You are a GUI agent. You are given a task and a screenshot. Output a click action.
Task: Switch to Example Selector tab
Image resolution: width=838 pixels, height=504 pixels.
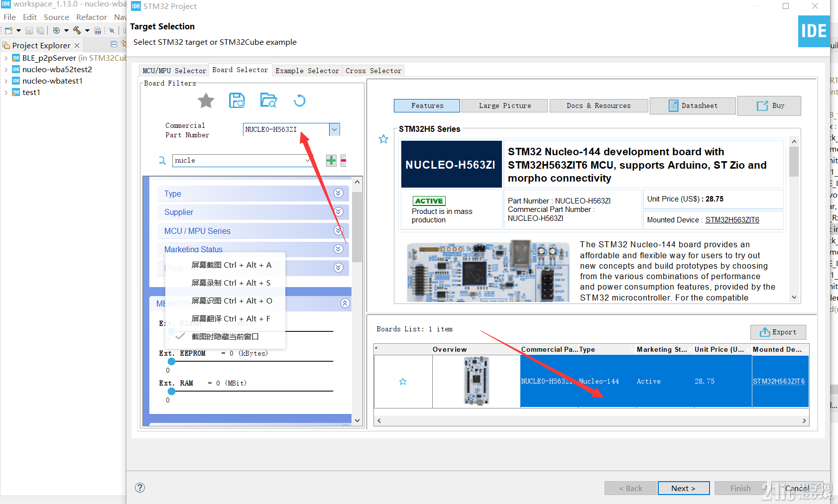307,71
